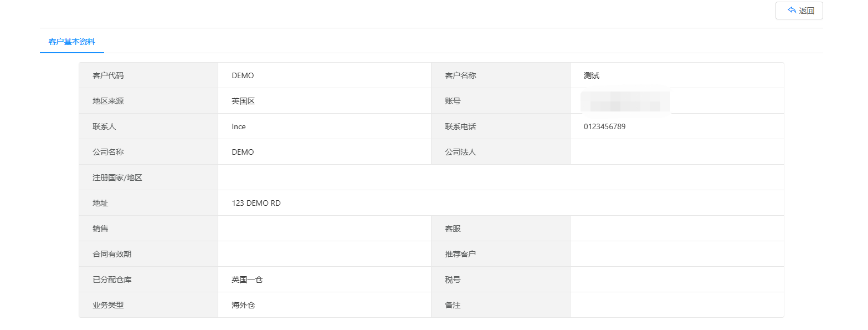Click the return arrow icon
Image resolution: width=868 pixels, height=330 pixels.
point(792,11)
